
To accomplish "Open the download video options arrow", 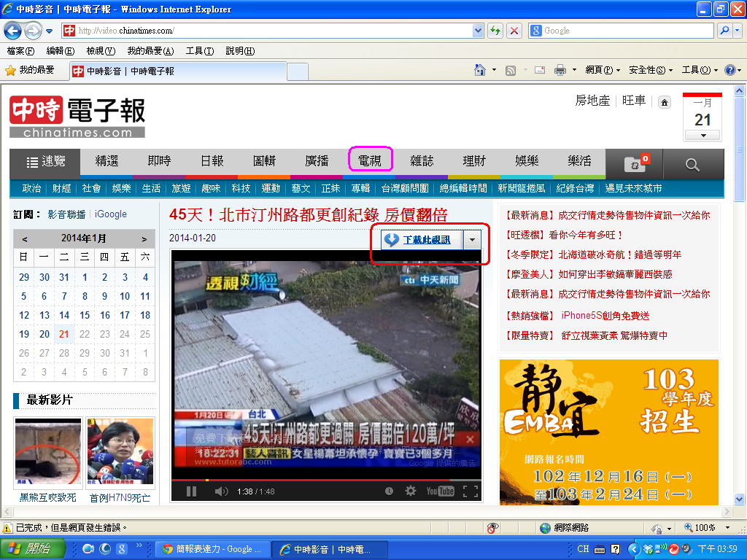I will (x=472, y=239).
